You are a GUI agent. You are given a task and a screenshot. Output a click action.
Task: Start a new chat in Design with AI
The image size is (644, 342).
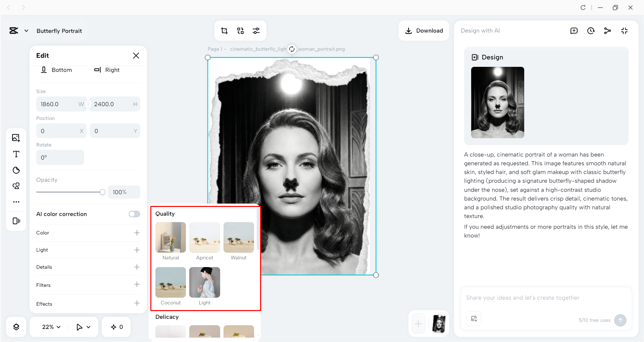(574, 31)
